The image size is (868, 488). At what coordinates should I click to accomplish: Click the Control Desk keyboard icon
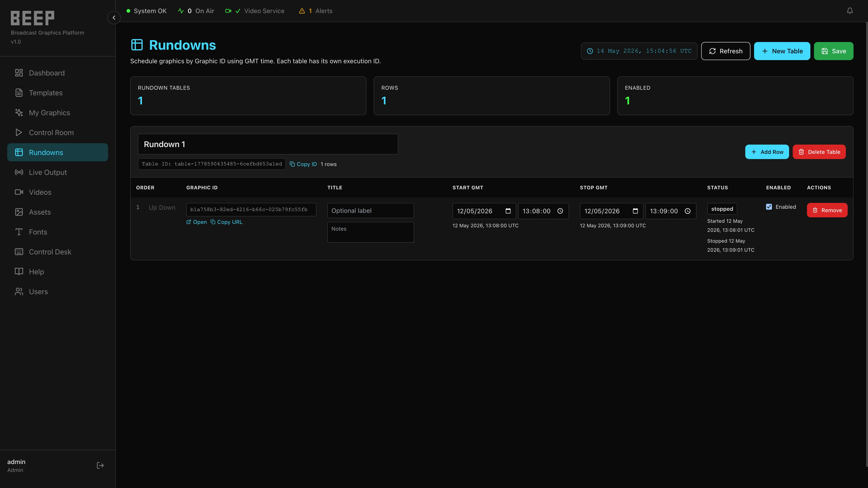point(19,252)
